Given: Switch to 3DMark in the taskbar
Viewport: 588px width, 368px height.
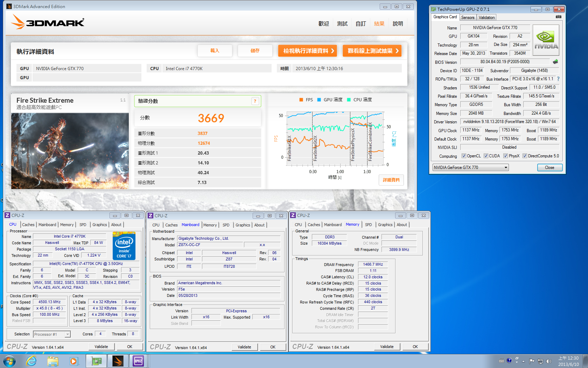Looking at the screenshot, I should (118, 361).
